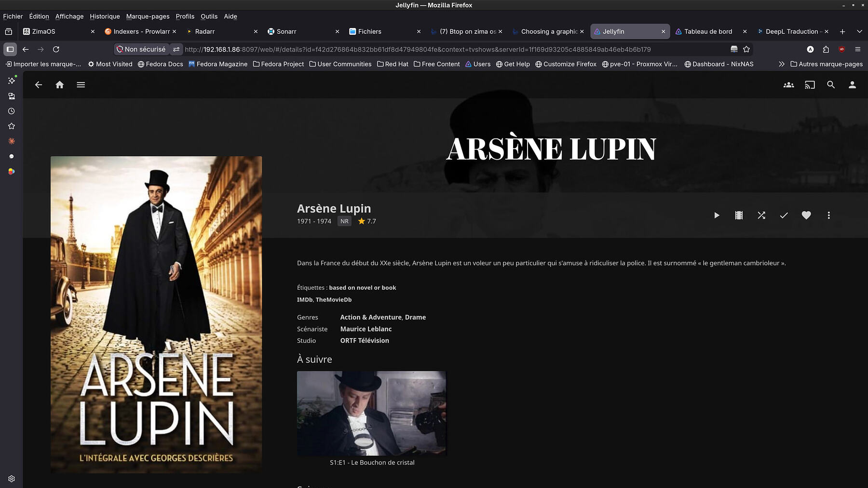Image resolution: width=868 pixels, height=488 pixels.
Task: Go back using Jellyfin back arrow
Action: point(39,85)
